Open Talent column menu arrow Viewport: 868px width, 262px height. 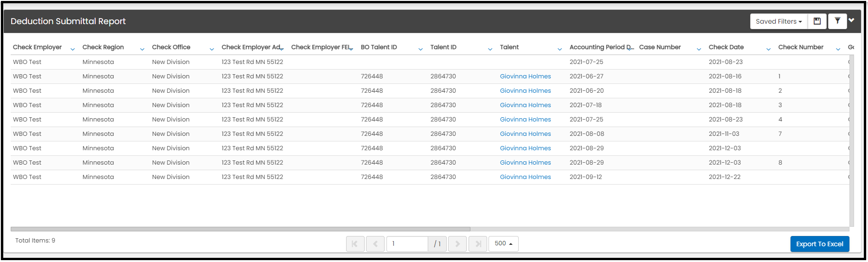click(x=559, y=49)
